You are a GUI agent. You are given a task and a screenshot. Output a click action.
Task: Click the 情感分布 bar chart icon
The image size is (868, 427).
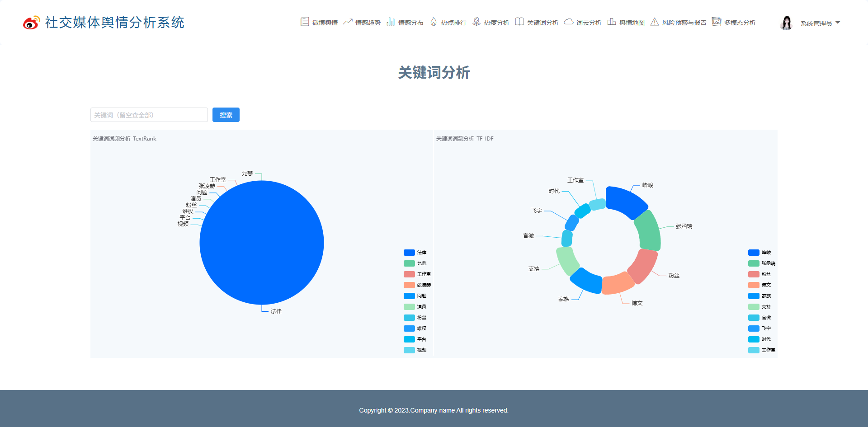391,22
